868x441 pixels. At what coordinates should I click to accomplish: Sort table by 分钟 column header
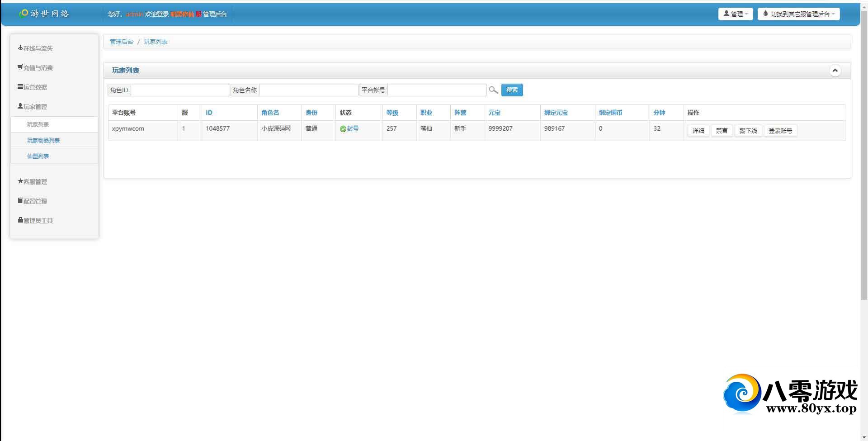coord(660,113)
